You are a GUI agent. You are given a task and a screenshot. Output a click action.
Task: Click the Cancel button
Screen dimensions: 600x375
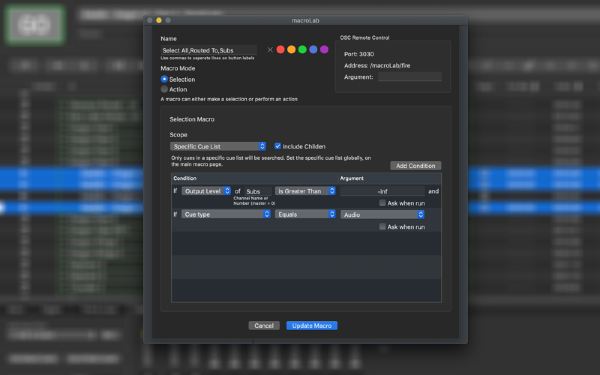[x=264, y=326]
